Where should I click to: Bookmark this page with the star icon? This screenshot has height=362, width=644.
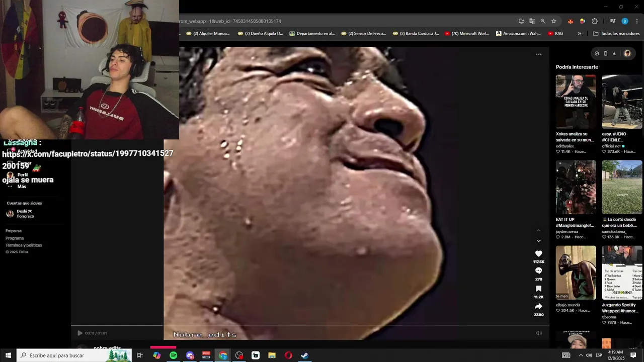(x=553, y=21)
